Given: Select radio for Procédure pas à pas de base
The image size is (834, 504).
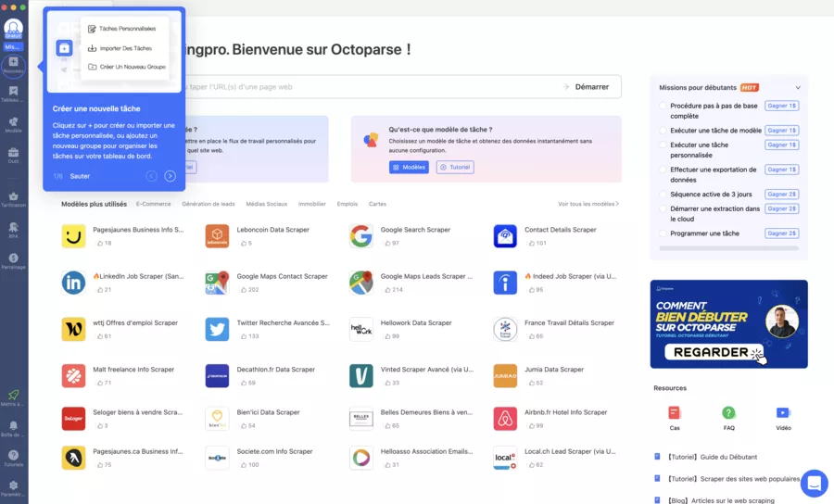Looking at the screenshot, I should (663, 106).
